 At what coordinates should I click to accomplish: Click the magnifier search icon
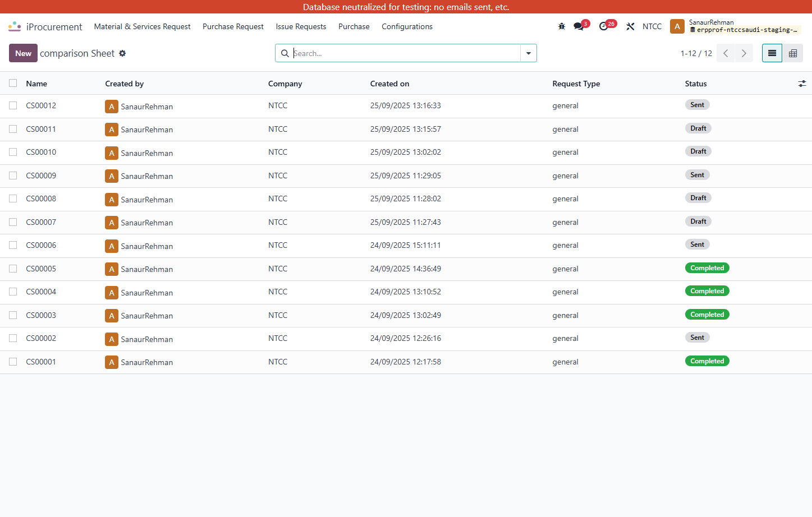point(285,53)
